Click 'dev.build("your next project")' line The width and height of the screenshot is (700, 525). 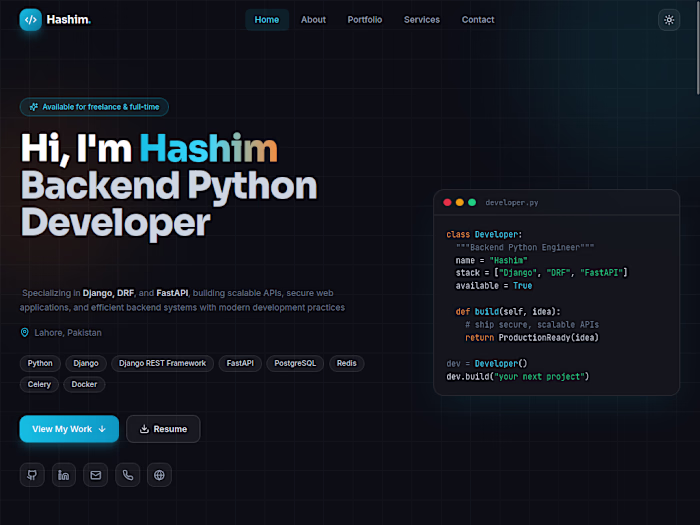(518, 376)
